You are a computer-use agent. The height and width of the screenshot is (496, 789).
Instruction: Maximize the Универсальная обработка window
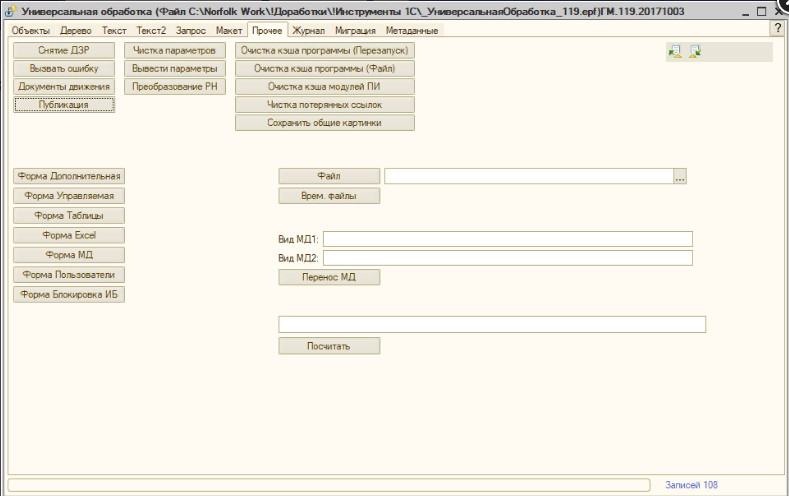point(763,9)
